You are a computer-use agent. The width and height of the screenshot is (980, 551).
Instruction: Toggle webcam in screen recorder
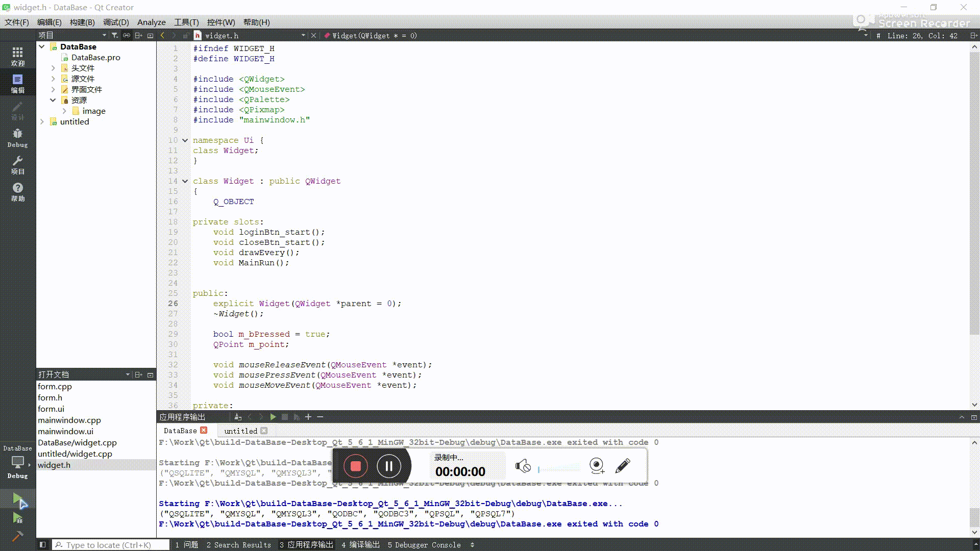pyautogui.click(x=597, y=465)
